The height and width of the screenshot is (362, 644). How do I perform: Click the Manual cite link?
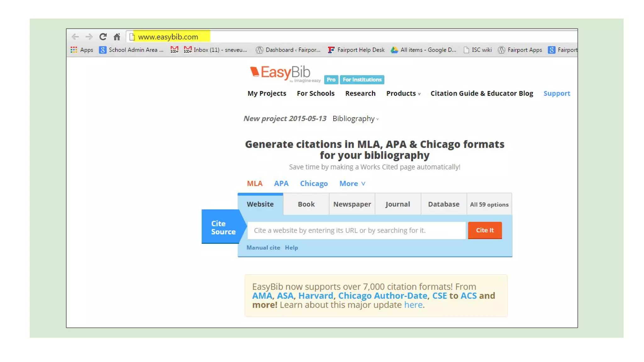coord(263,248)
